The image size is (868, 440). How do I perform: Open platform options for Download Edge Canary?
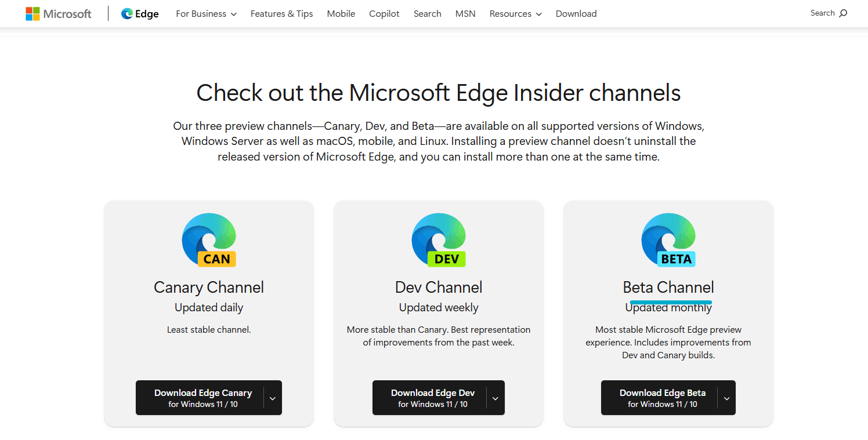(272, 398)
